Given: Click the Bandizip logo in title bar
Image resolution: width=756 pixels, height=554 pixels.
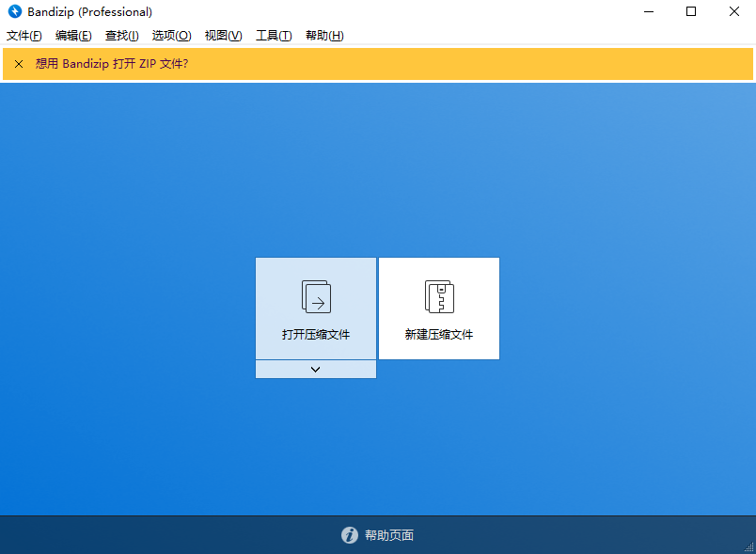Looking at the screenshot, I should coord(14,12).
